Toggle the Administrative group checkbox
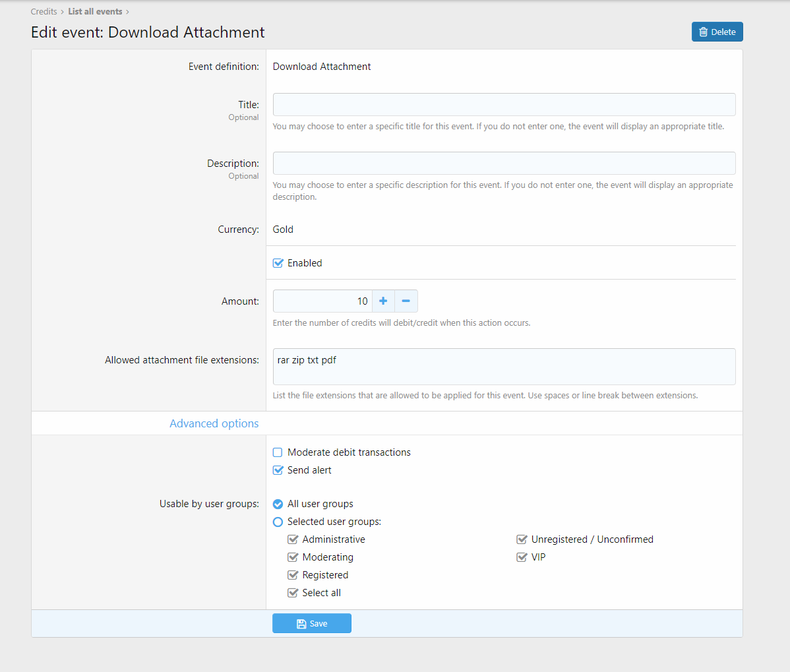The height and width of the screenshot is (672, 790). point(293,539)
